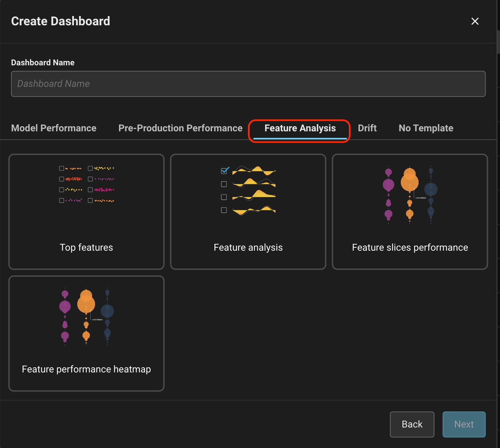Pick the Feature analysis template card
The image size is (500, 448).
tap(248, 212)
